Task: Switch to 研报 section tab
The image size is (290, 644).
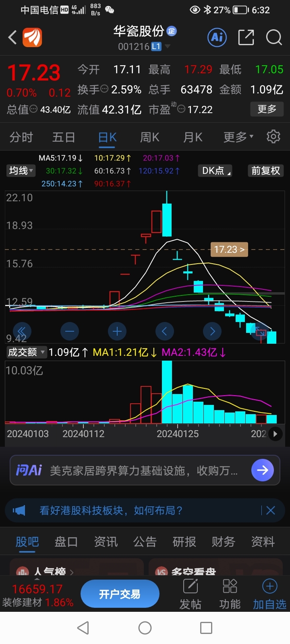Action: pos(184,542)
